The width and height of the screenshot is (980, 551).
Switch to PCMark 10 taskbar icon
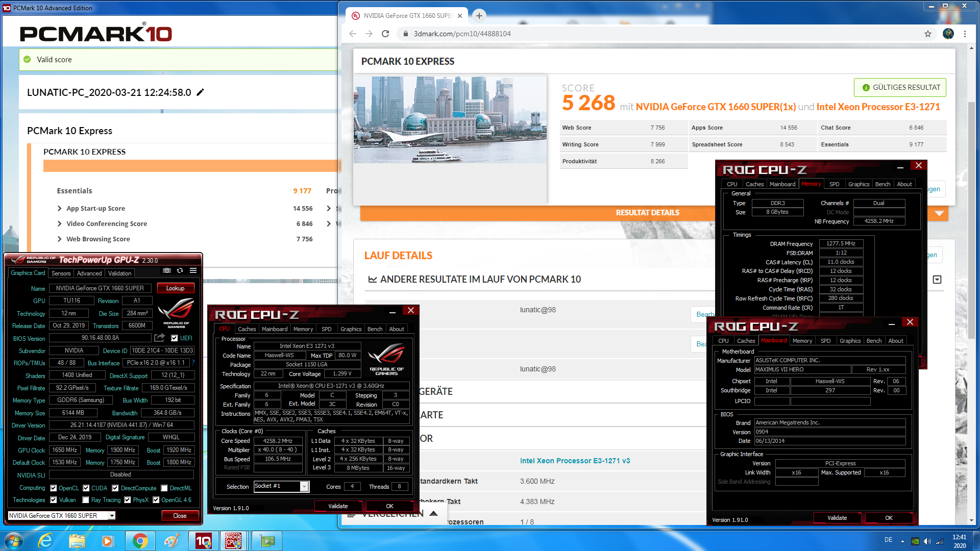pos(203,541)
